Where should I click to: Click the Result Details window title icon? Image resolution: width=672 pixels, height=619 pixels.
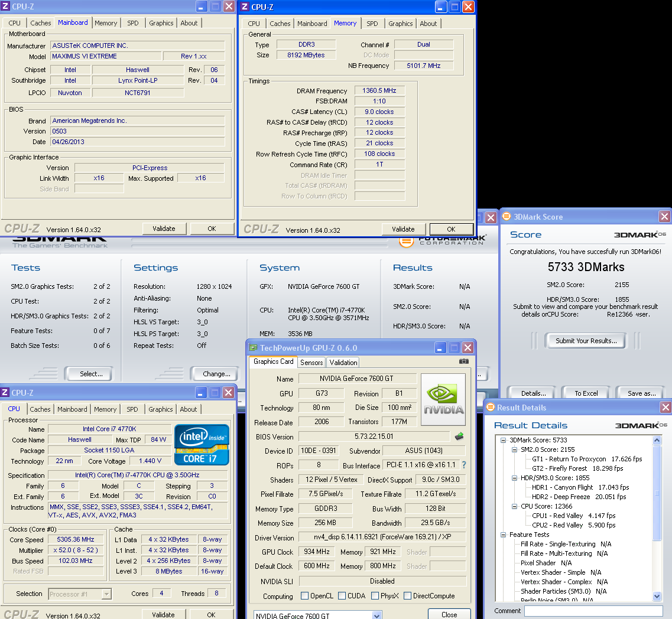click(x=491, y=407)
